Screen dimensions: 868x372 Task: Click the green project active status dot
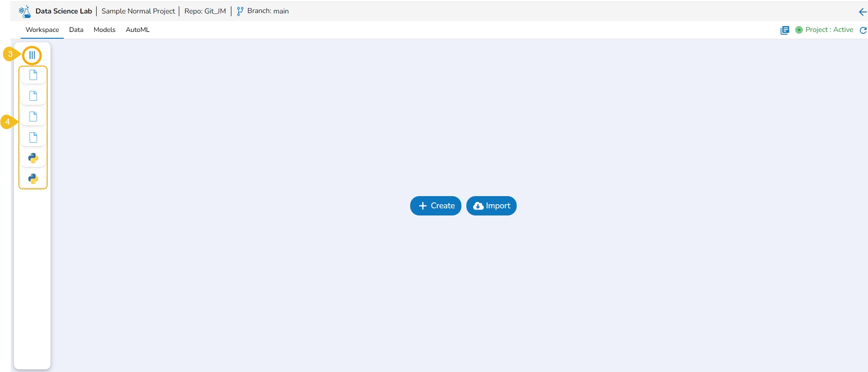[799, 30]
